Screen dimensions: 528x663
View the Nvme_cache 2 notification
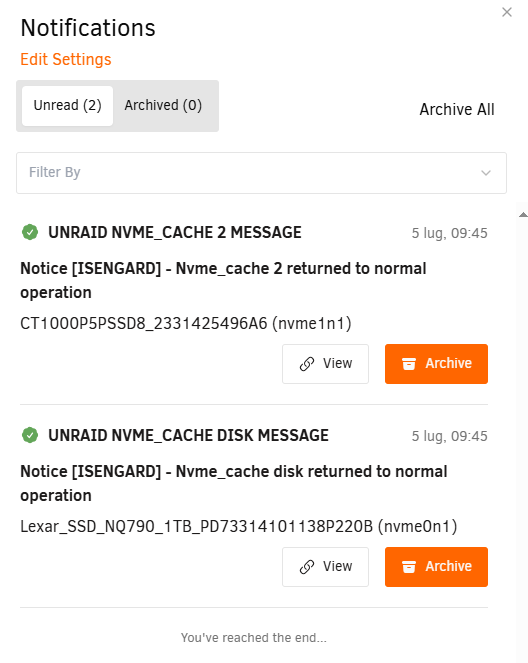pos(326,364)
